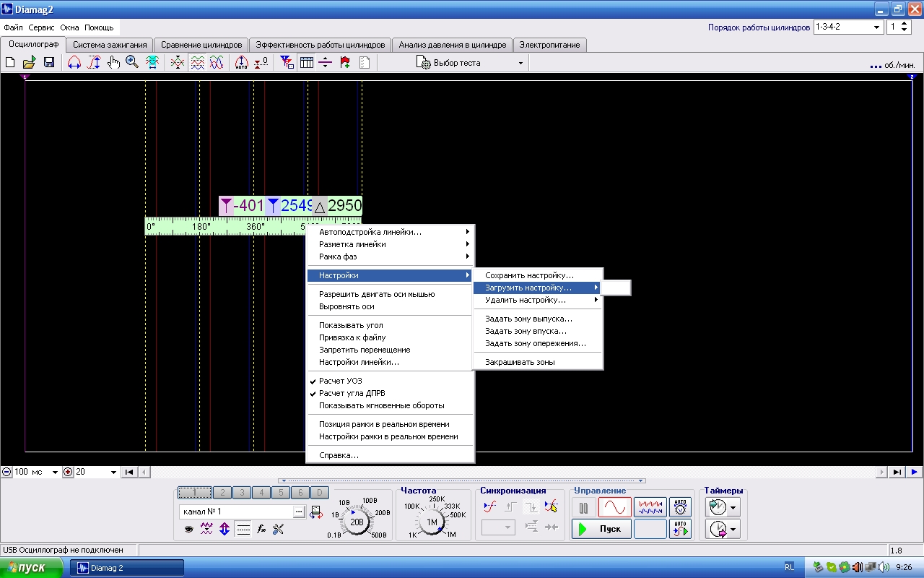Expand Автоподстройка линейки submenu
The height and width of the screenshot is (578, 924).
pyautogui.click(x=391, y=232)
